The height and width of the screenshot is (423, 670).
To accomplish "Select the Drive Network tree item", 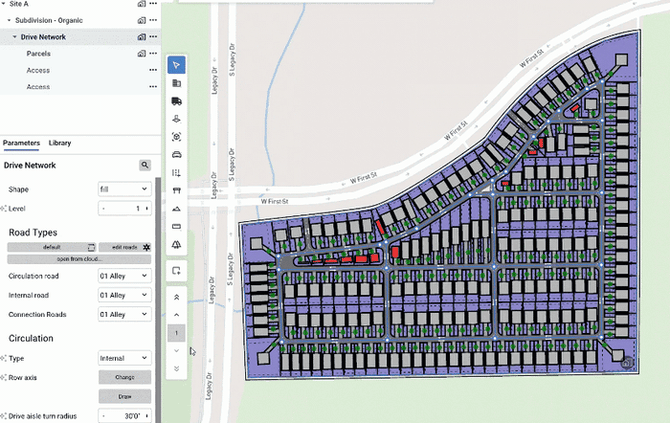I will [43, 37].
